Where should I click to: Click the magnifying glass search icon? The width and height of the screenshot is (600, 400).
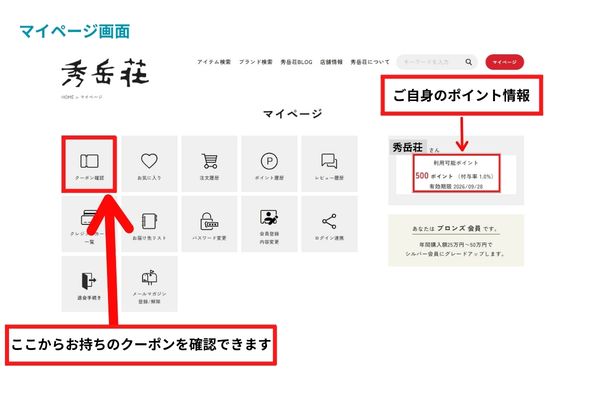point(468,62)
